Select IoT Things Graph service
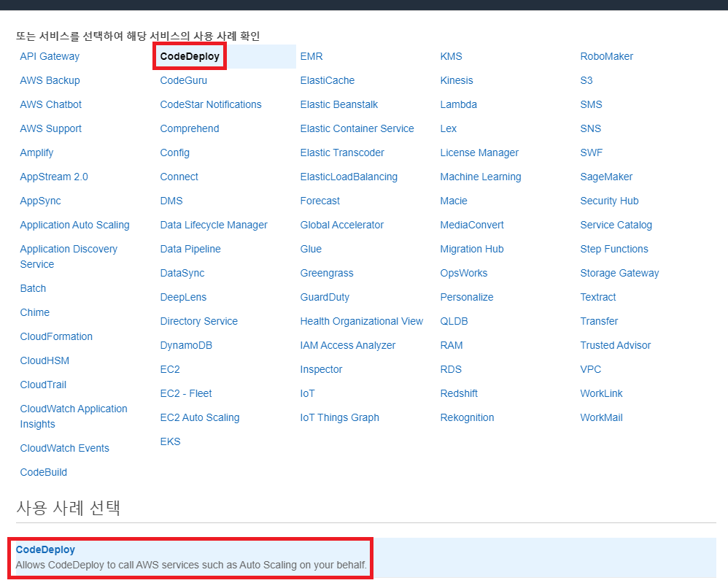The width and height of the screenshot is (728, 583). pyautogui.click(x=340, y=419)
